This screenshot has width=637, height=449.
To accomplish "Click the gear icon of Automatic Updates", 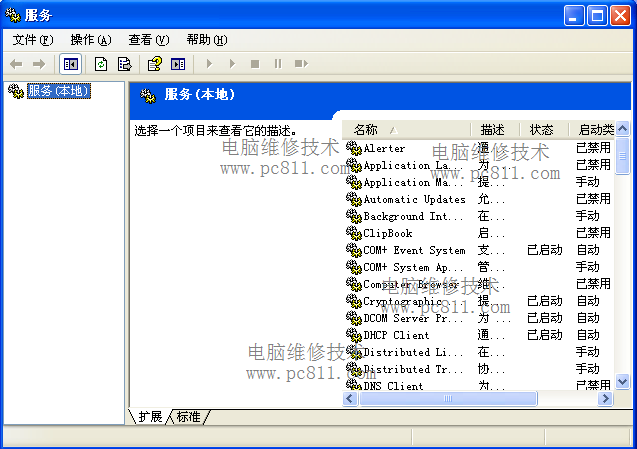I will point(354,200).
